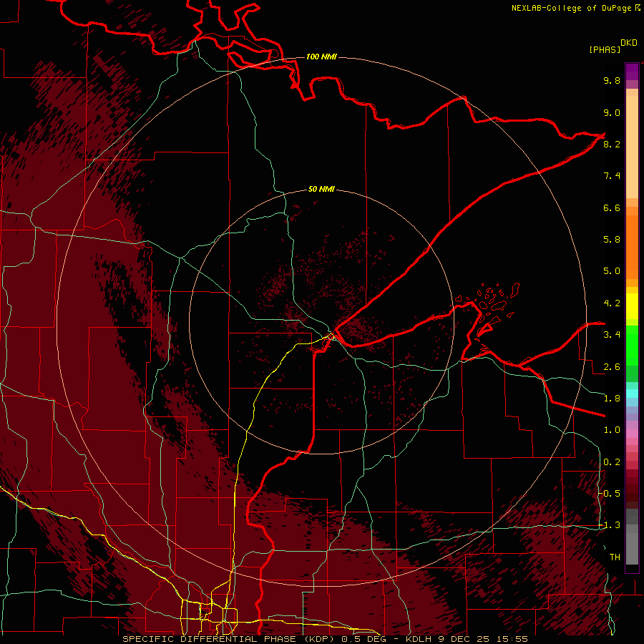The width and height of the screenshot is (644, 644).
Task: Click the 0.2 scale value
Action: coord(612,462)
